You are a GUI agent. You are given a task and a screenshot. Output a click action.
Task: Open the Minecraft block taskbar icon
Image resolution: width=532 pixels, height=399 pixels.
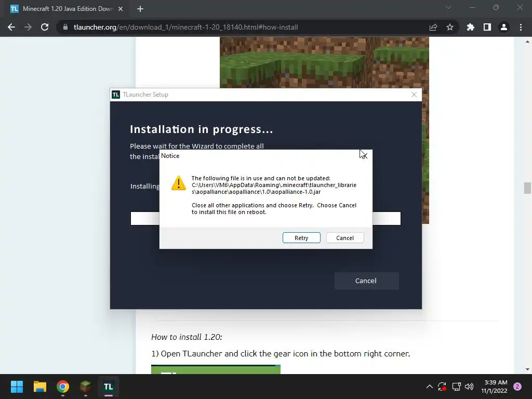(86, 387)
